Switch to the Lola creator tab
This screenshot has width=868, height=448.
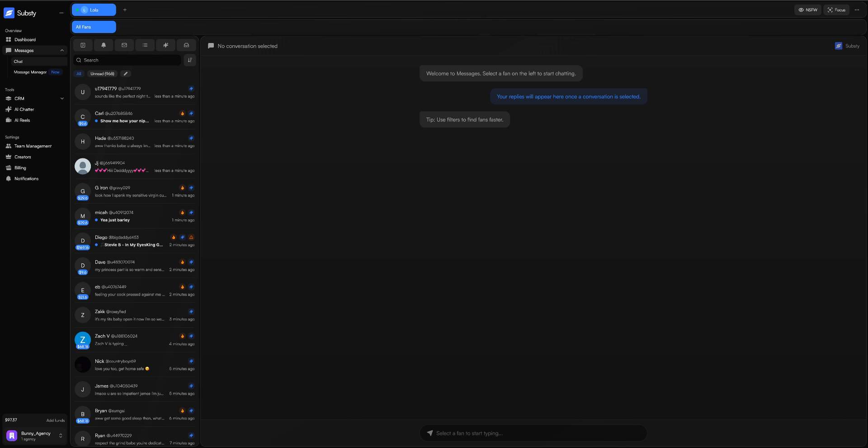(94, 10)
